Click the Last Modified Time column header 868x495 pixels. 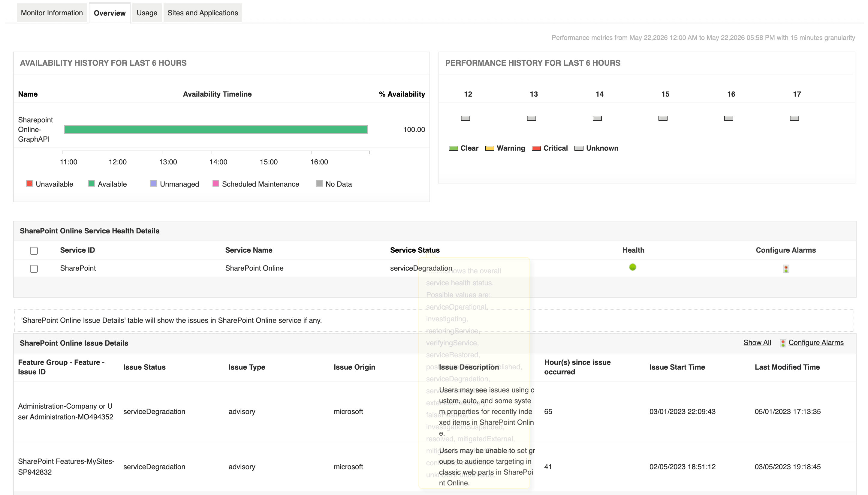pos(787,367)
